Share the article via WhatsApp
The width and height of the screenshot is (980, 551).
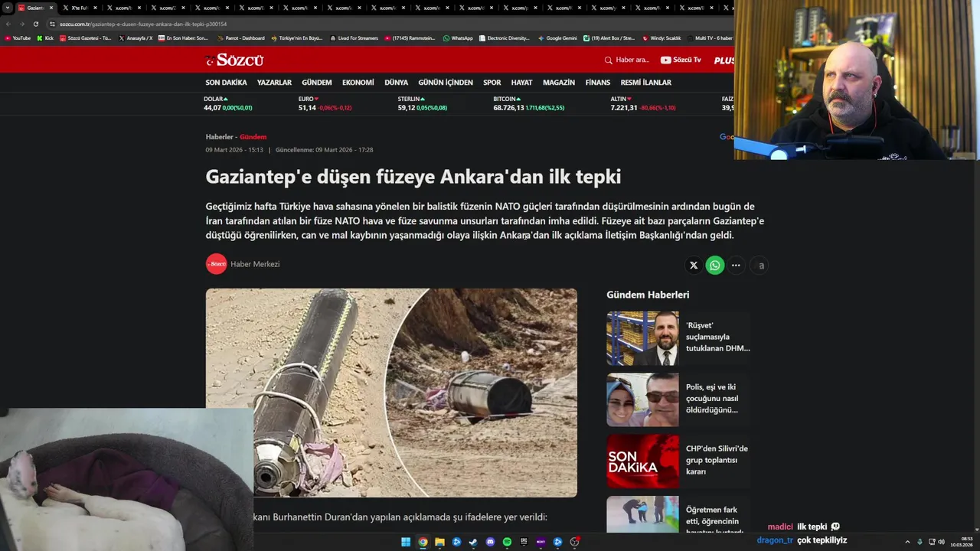pyautogui.click(x=715, y=266)
